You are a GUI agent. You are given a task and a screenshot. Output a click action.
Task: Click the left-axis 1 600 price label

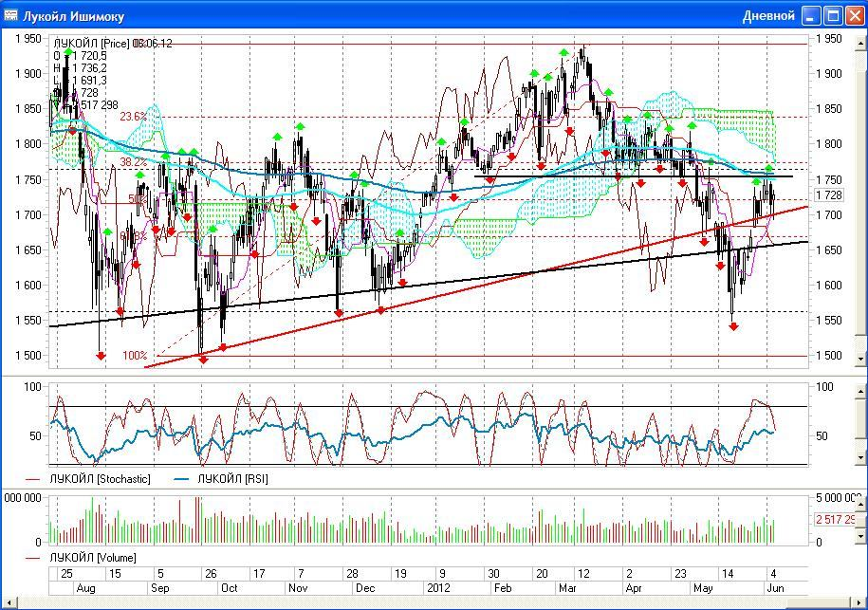28,286
